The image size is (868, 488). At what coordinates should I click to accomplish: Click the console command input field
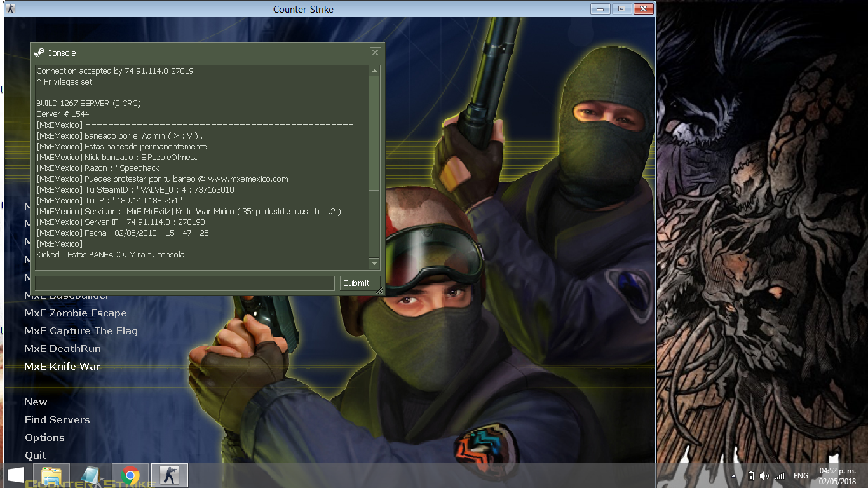point(185,283)
